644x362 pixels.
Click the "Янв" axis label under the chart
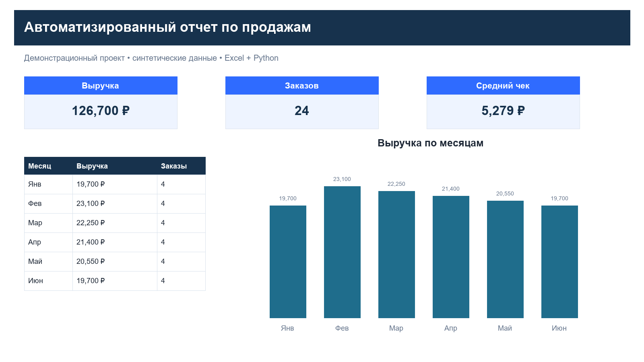(x=287, y=328)
